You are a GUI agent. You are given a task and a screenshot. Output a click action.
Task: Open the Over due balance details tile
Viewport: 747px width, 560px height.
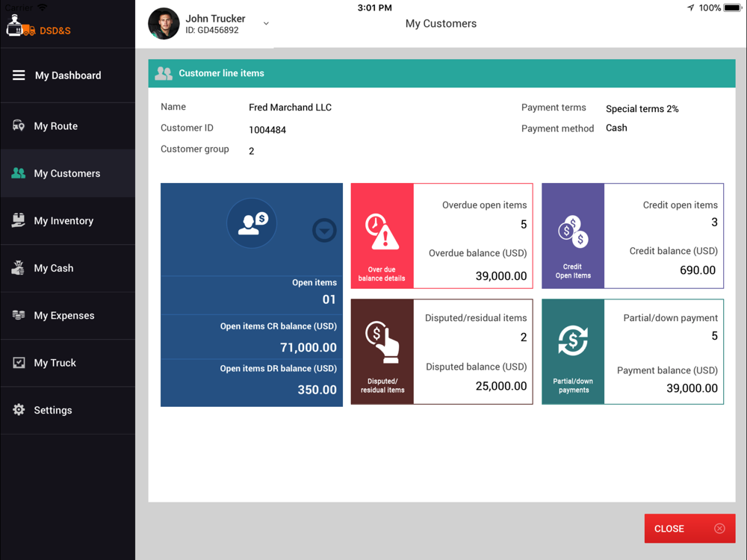tap(382, 236)
